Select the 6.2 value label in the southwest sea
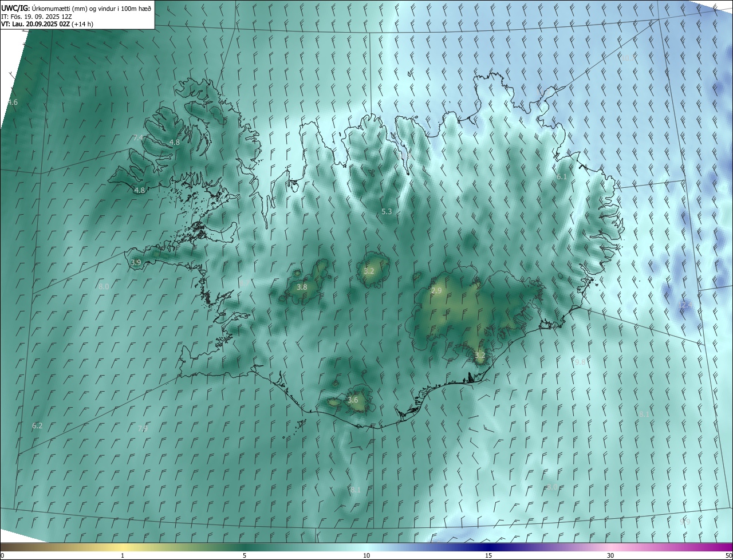 [37, 426]
